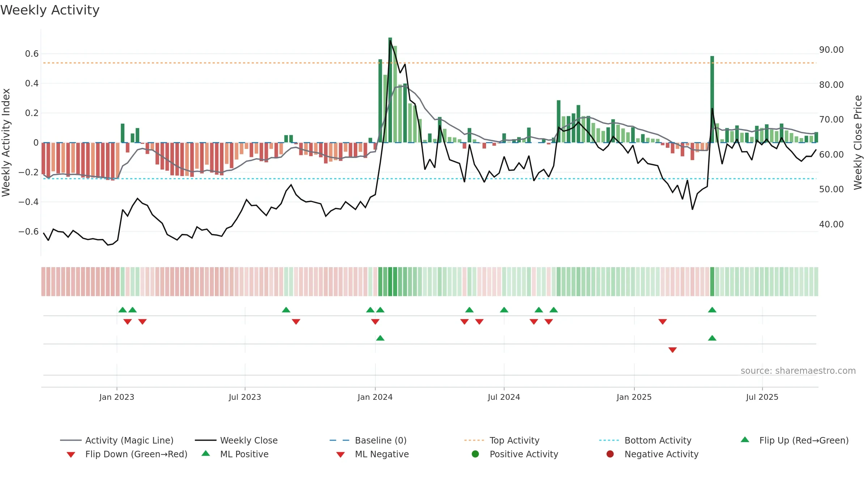Toggle Activity (Magic Line) legend entry
This screenshot has height=488, width=868.
[117, 440]
